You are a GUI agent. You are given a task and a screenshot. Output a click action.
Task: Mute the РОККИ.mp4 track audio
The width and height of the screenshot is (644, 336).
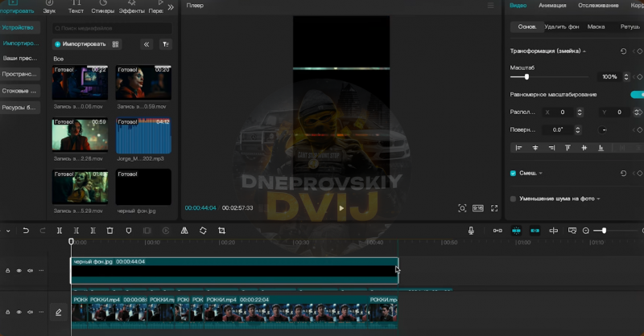(x=30, y=312)
